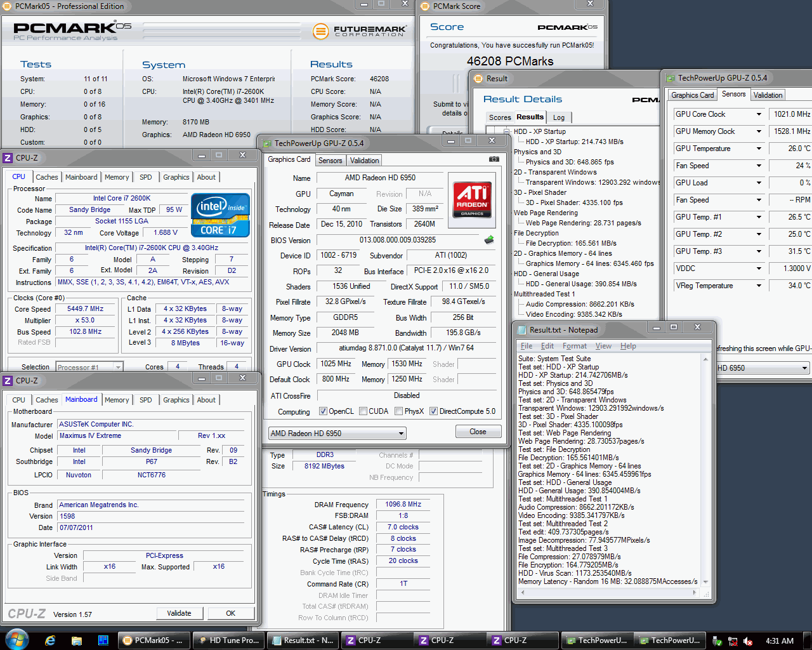The image size is (812, 650).
Task: Open the Notepad Format menu
Action: 575,346
